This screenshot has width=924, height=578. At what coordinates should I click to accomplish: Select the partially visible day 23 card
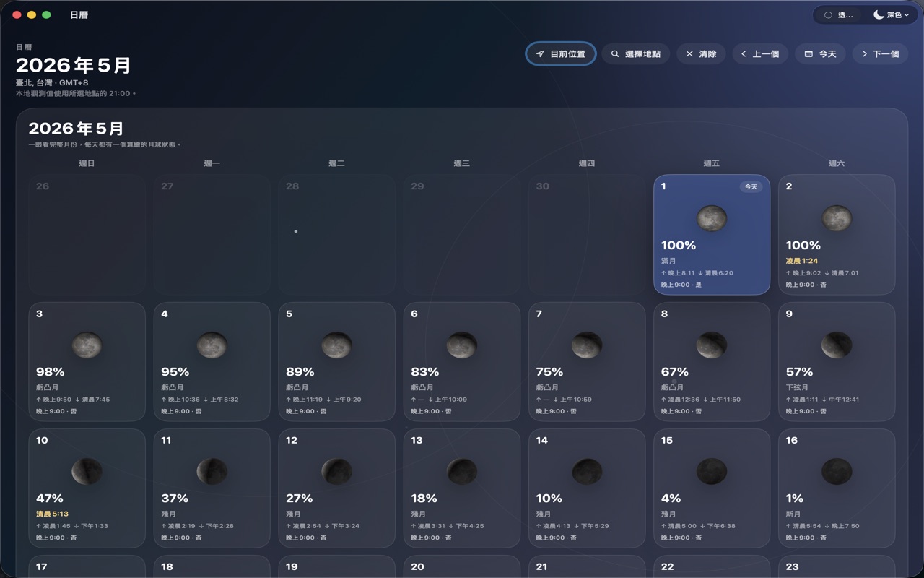coord(837,567)
